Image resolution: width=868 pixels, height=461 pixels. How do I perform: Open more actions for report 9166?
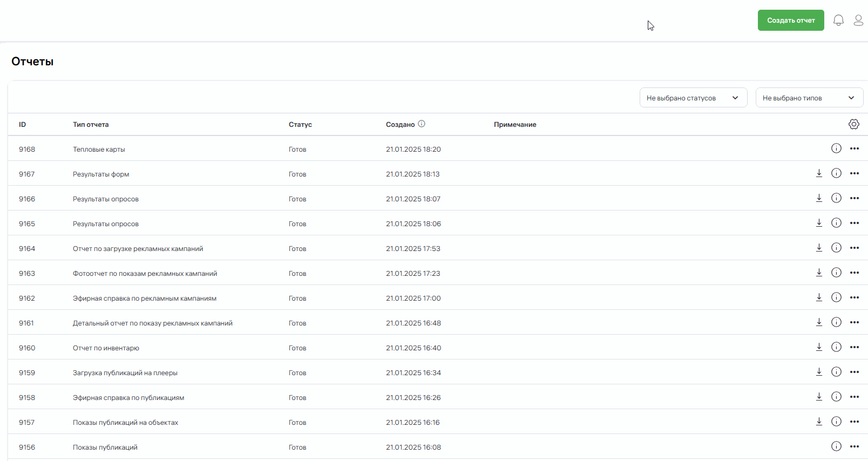[x=854, y=198]
